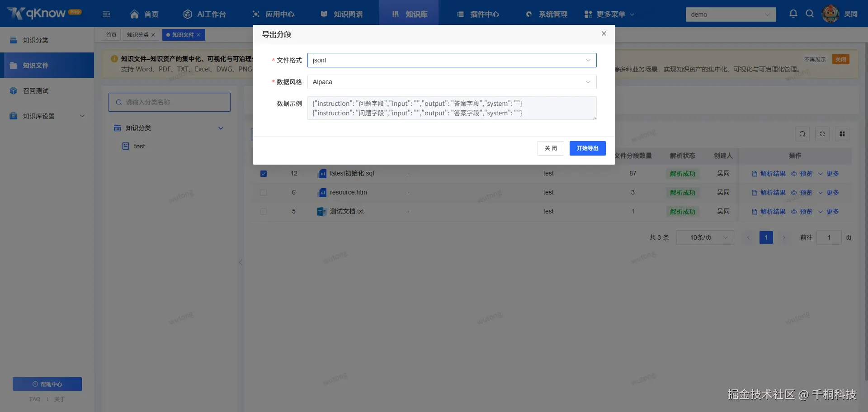Image resolution: width=868 pixels, height=412 pixels.
Task: Click the header search magnifier icon
Action: coord(810,14)
